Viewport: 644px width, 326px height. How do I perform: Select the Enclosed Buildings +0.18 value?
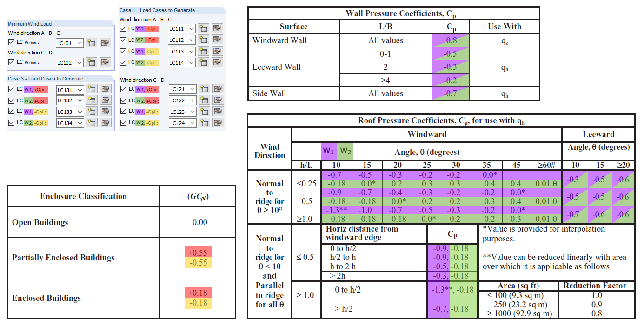pyautogui.click(x=199, y=291)
